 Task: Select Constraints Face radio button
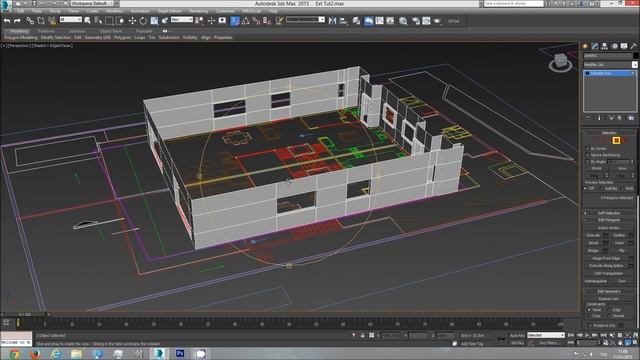click(589, 316)
